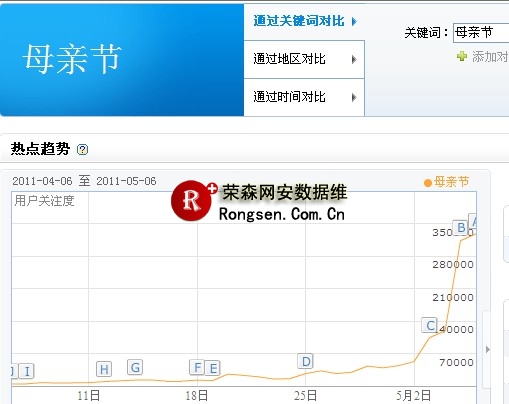Image resolution: width=509 pixels, height=404 pixels.
Task: Expand arrow beside 通过时间对比
Action: tap(354, 98)
